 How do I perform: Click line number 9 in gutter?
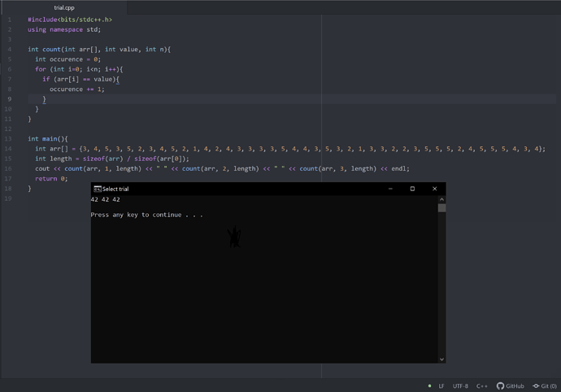(9, 99)
